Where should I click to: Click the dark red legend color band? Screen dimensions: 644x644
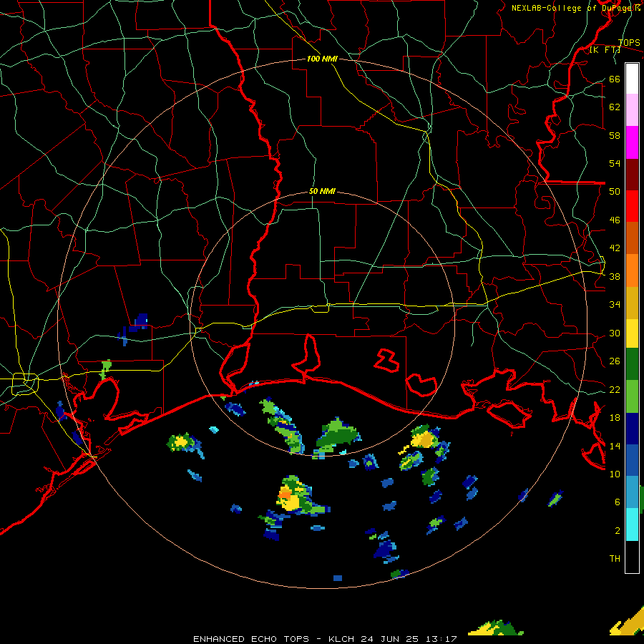click(x=632, y=174)
